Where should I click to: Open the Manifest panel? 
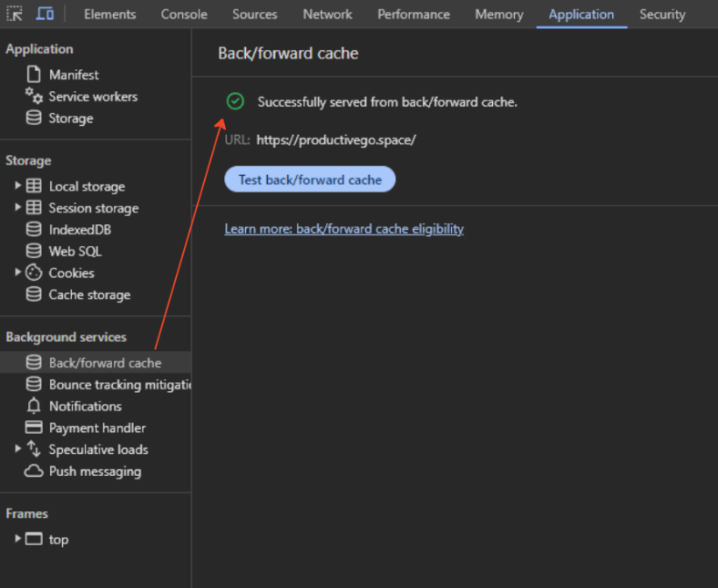pyautogui.click(x=74, y=74)
